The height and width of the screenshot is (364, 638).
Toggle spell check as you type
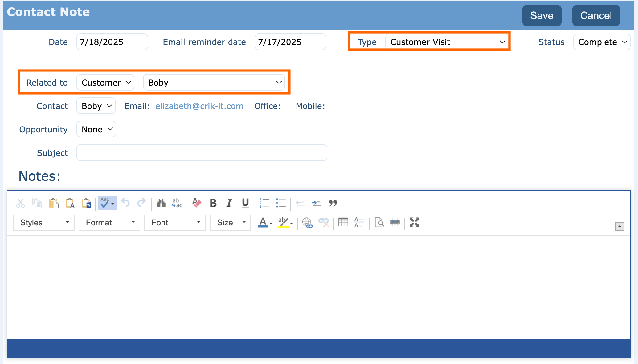[x=105, y=203]
